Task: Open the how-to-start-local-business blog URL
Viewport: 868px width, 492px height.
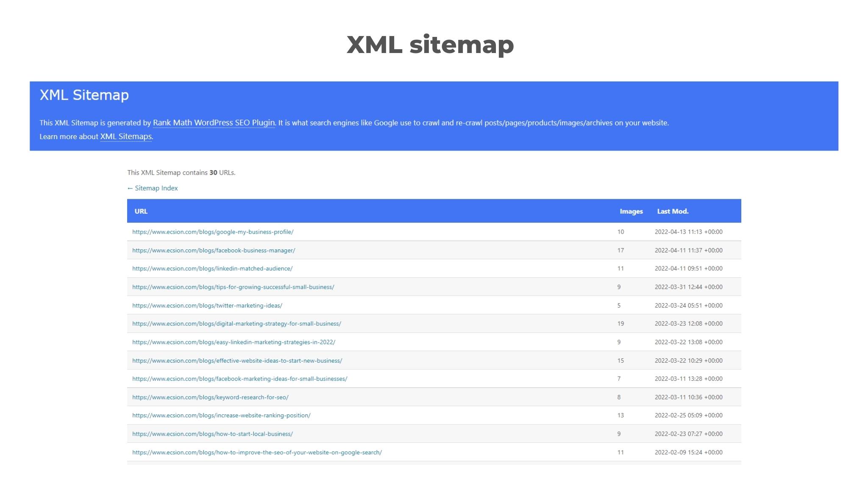Action: coord(212,434)
